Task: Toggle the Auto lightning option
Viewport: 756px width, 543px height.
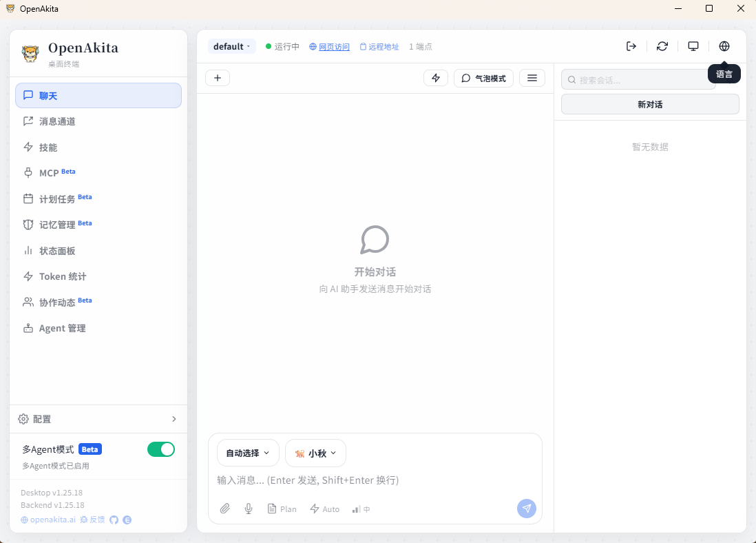Action: [325, 509]
